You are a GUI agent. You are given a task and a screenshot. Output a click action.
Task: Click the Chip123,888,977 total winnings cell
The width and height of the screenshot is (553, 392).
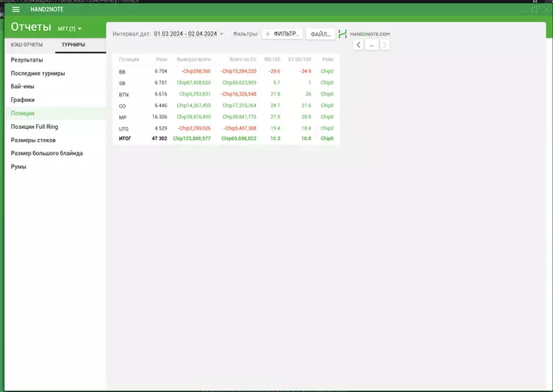(x=192, y=138)
